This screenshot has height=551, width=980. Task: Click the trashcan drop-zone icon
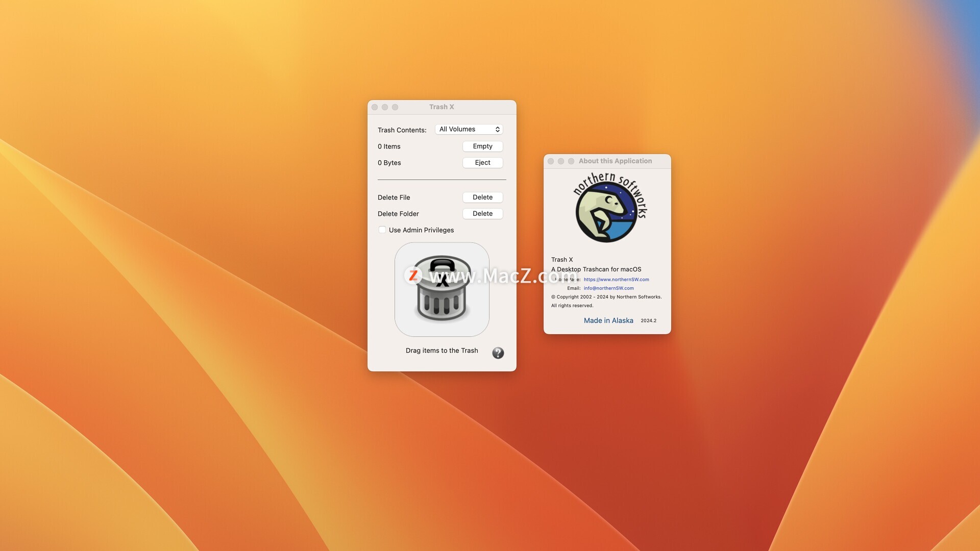442,289
